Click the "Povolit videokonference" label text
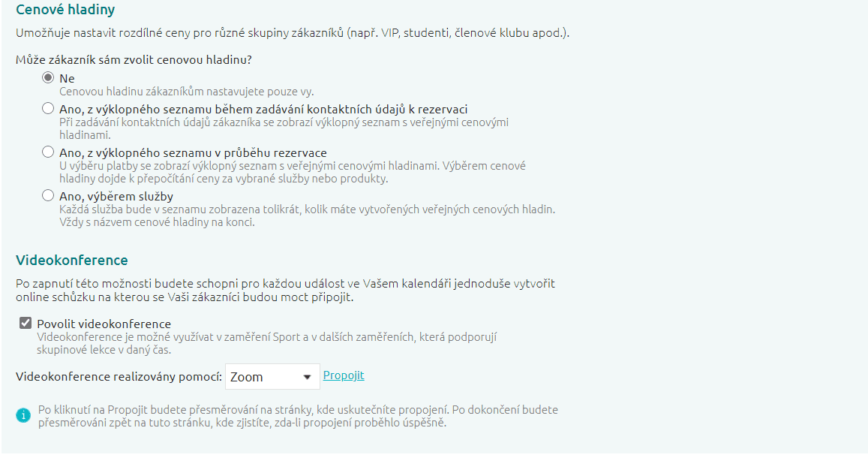868x455 pixels. click(104, 324)
